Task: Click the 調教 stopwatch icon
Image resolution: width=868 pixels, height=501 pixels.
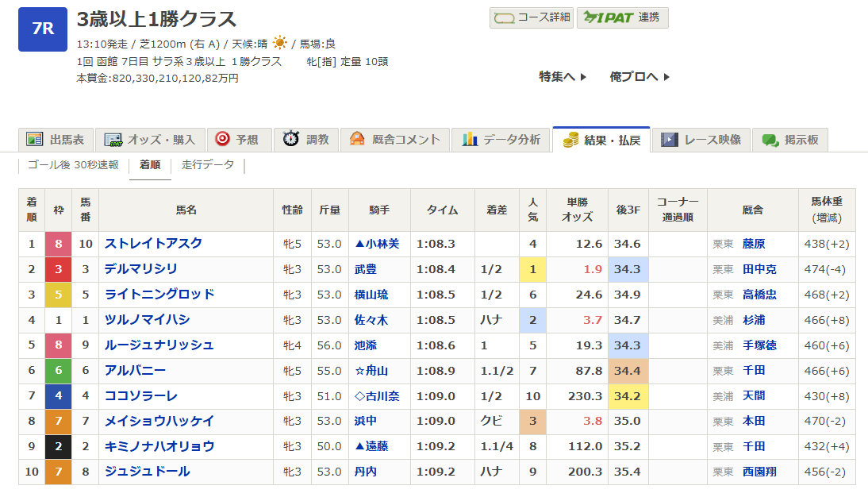Action: [291, 139]
